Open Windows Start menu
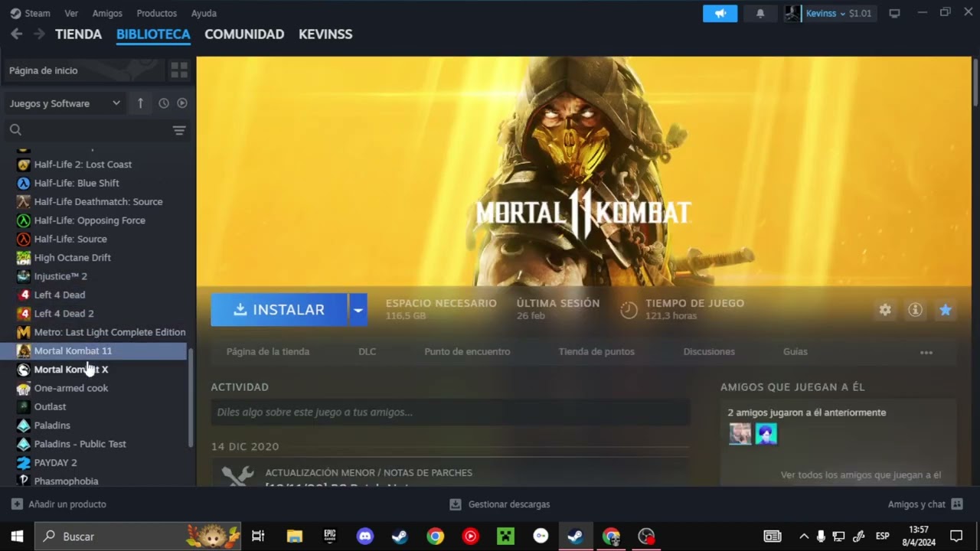 [17, 536]
